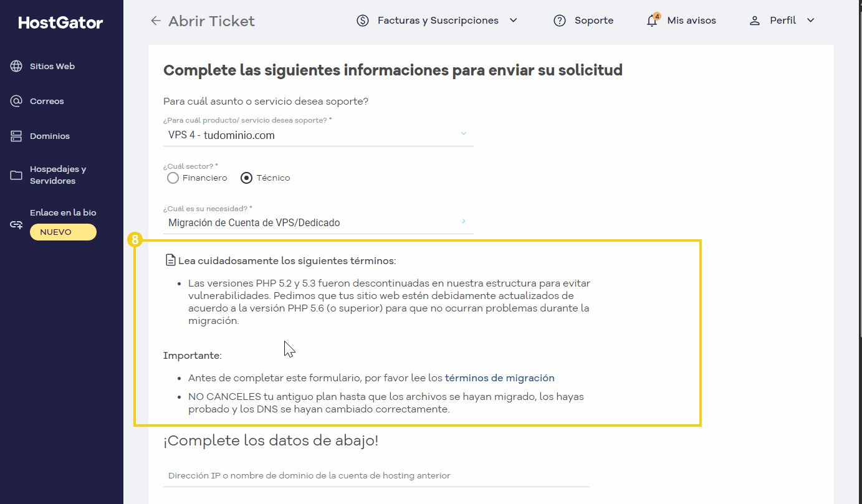Open Correos in the sidebar
This screenshot has height=504, width=862.
47,101
